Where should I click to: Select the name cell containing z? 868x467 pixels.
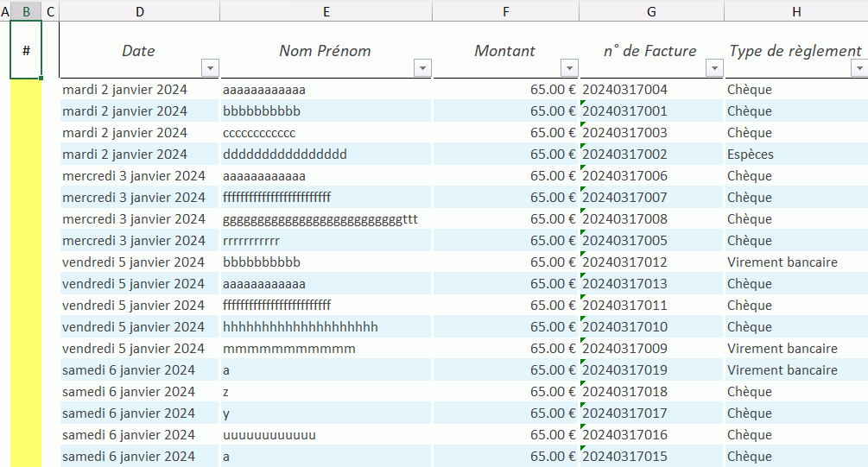click(226, 392)
